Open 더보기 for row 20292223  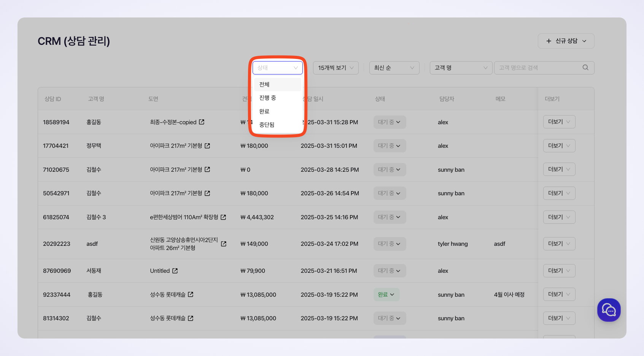pos(559,244)
